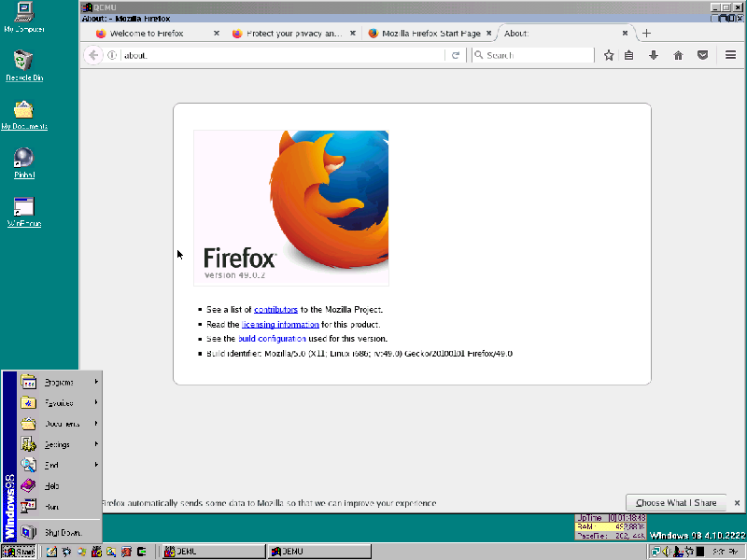Image resolution: width=747 pixels, height=560 pixels.
Task: Click the UpTime monitor readout
Action: [611, 518]
